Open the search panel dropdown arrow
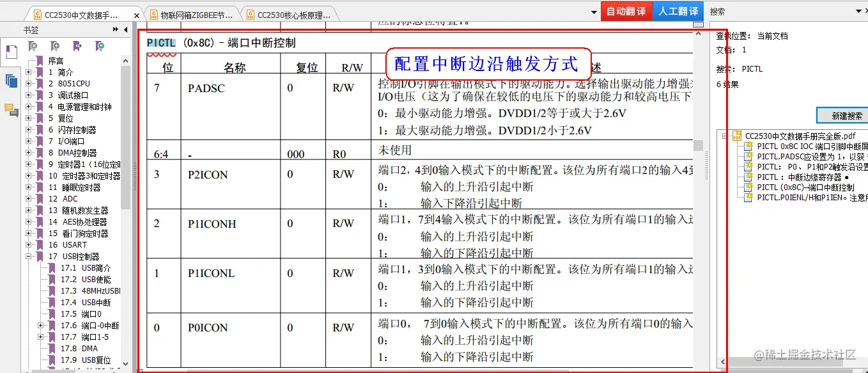 click(858, 12)
